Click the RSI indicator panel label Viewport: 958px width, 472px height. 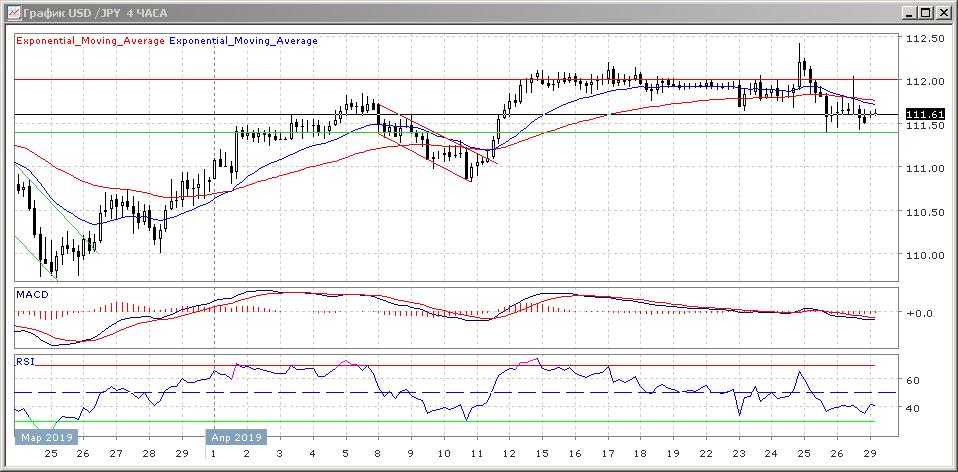24,358
